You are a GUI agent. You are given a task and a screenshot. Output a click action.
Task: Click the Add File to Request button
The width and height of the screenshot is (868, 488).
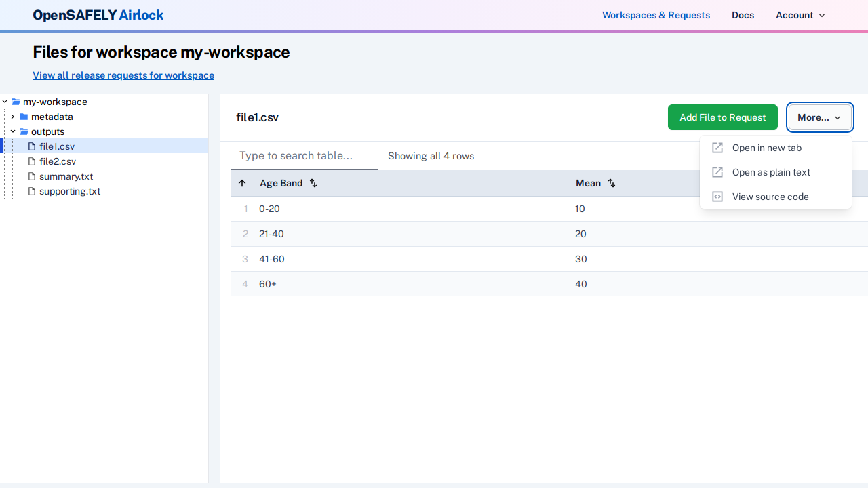point(722,117)
